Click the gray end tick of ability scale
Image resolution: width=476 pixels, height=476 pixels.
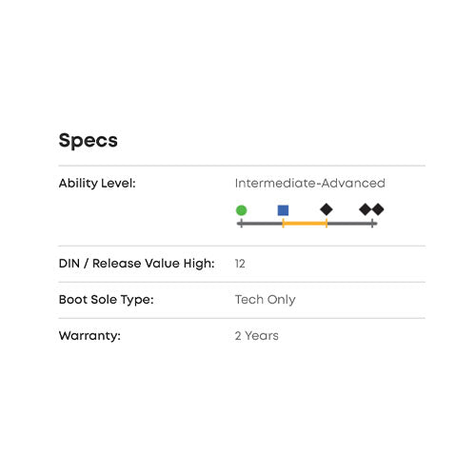point(372,224)
